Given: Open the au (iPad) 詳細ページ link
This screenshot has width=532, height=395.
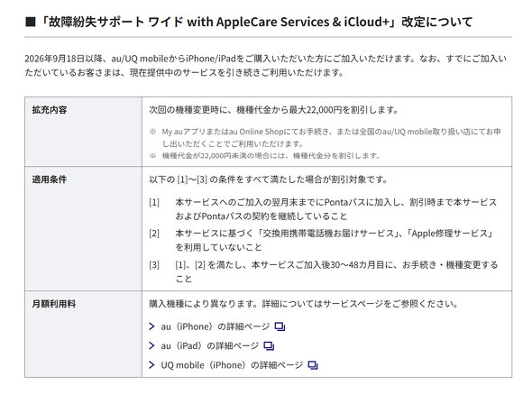Looking at the screenshot, I should coord(210,345).
